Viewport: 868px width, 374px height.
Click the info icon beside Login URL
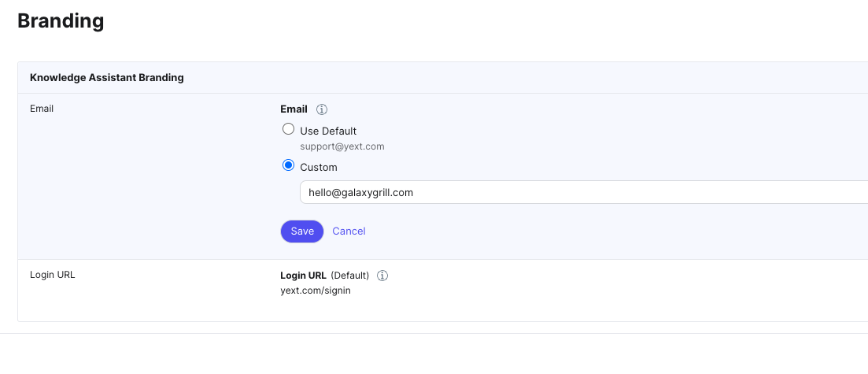tap(382, 276)
